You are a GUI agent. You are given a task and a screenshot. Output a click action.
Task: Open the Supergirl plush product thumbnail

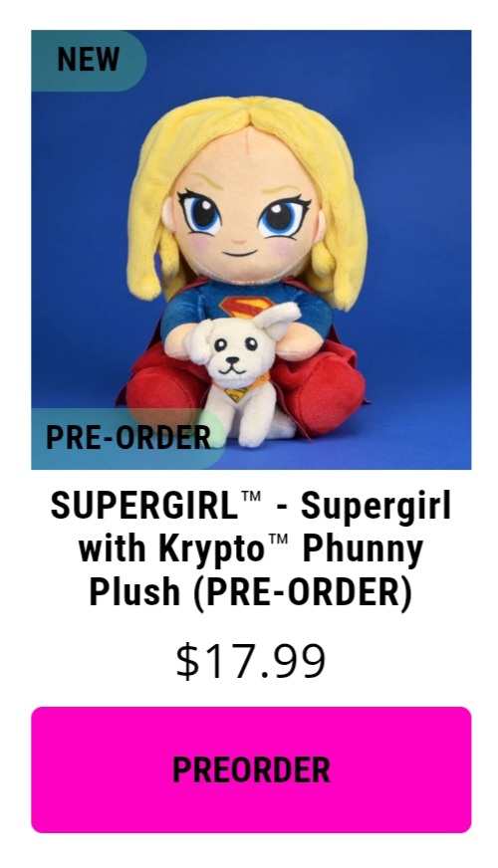point(251,250)
